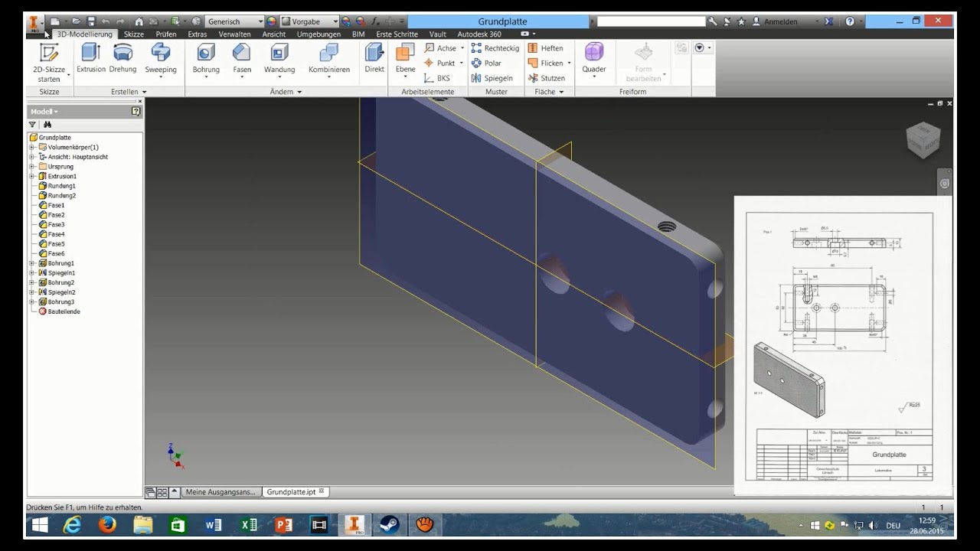Select the Direkt edit tool
This screenshot has width=980, height=551.
(374, 59)
